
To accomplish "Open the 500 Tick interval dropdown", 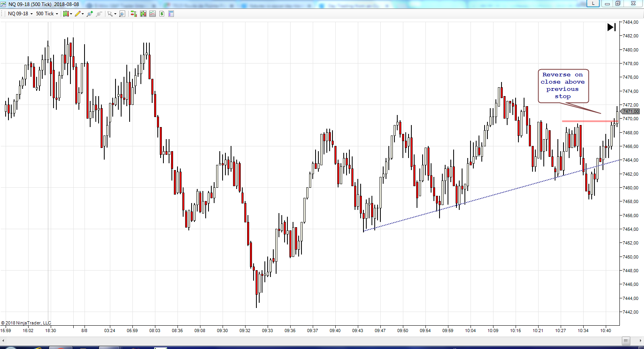I will [x=47, y=14].
